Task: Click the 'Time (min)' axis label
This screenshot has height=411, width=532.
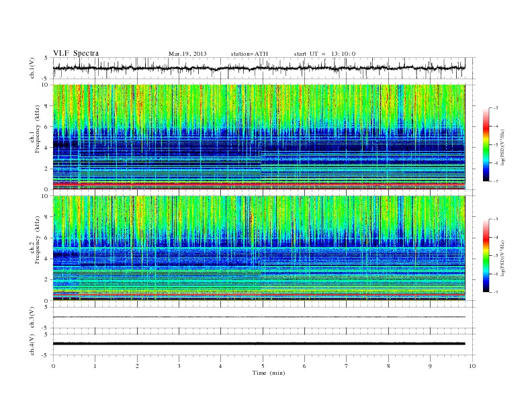Action: point(269,373)
